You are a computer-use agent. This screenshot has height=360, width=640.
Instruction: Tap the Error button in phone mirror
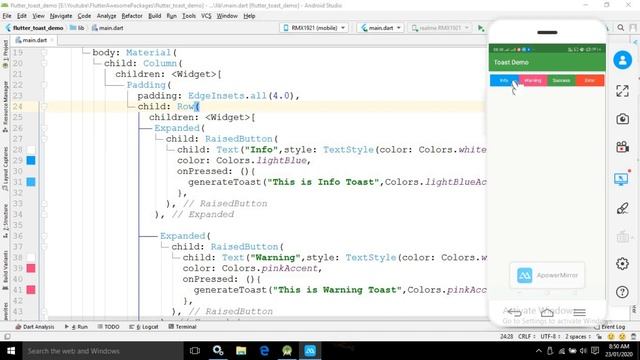pos(590,80)
